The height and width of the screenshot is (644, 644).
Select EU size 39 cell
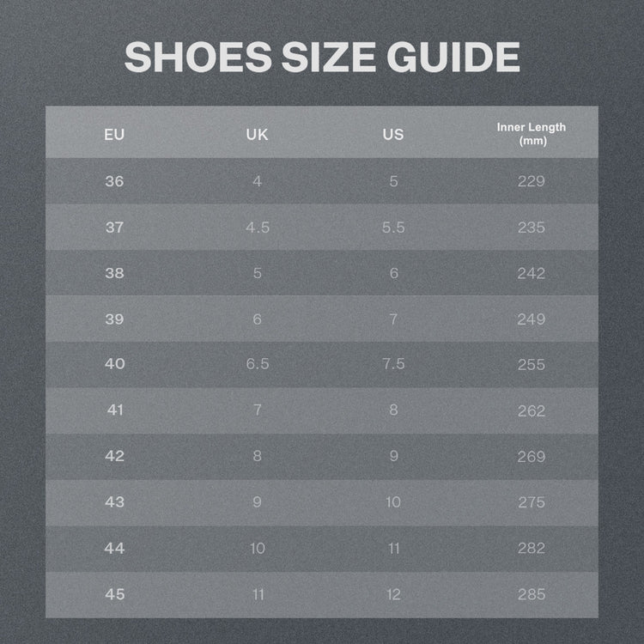114,319
